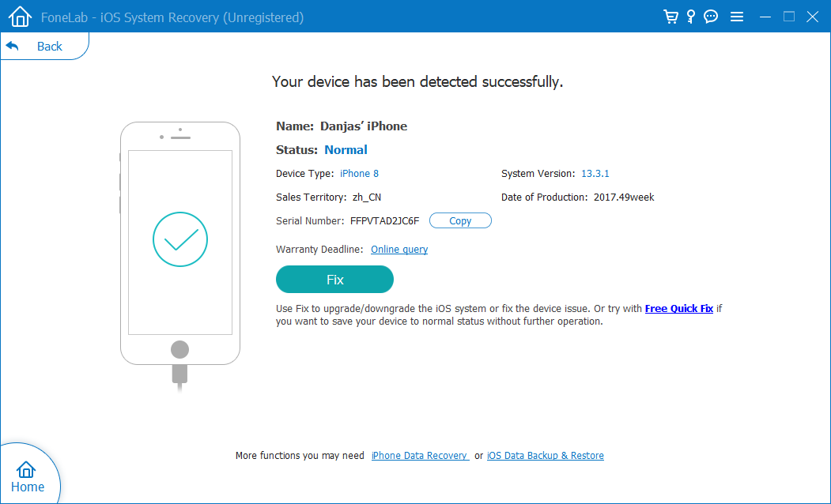Open the feedback speech bubble icon
The width and height of the screenshot is (831, 504).
tap(711, 17)
